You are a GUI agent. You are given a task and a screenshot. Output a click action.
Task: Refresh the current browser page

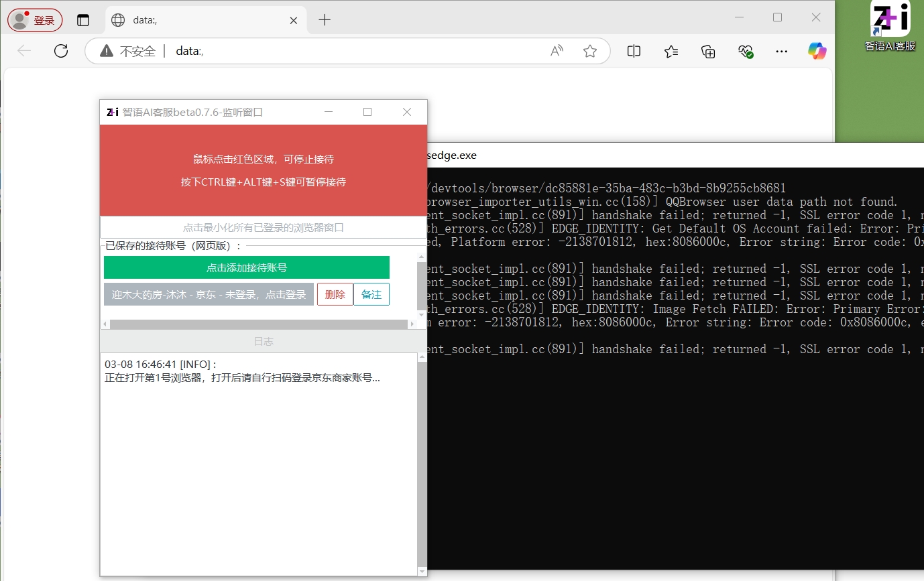[x=61, y=51]
